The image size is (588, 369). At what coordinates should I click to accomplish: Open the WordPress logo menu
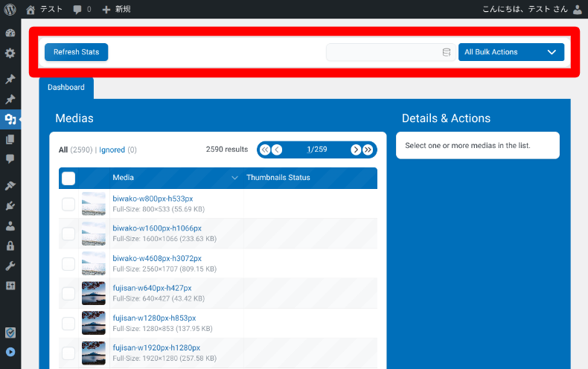pyautogui.click(x=10, y=10)
